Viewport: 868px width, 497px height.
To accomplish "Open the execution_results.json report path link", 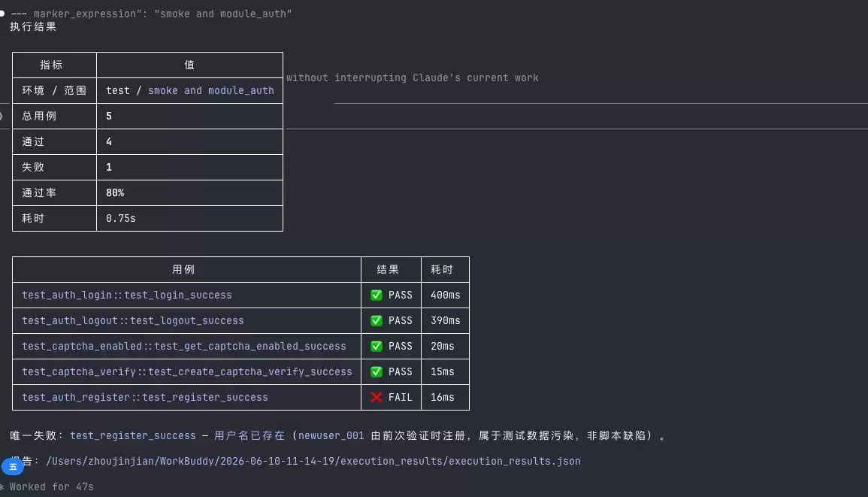I will pyautogui.click(x=313, y=461).
